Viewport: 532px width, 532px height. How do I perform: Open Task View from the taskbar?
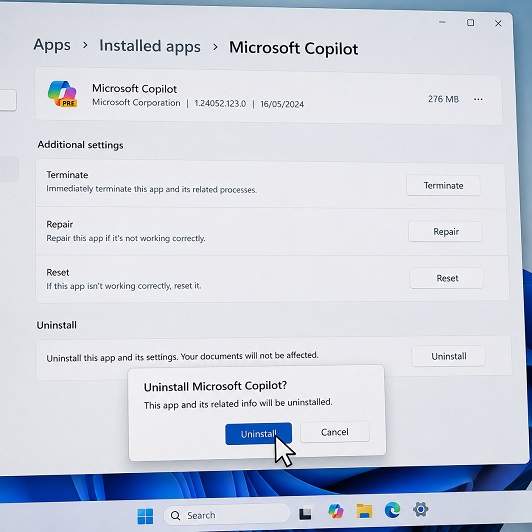point(305,513)
